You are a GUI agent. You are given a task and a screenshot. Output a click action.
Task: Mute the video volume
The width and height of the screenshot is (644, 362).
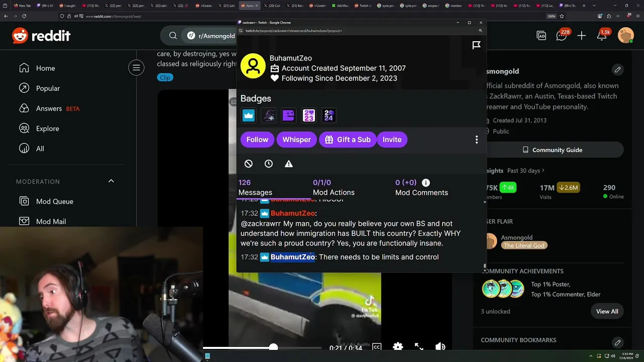click(440, 347)
